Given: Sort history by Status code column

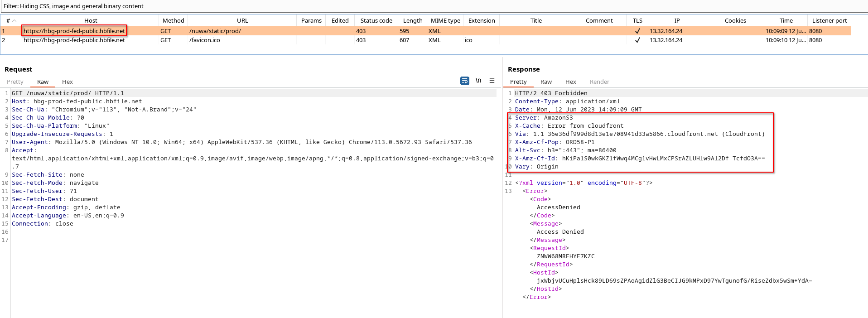Looking at the screenshot, I should pyautogui.click(x=376, y=20).
